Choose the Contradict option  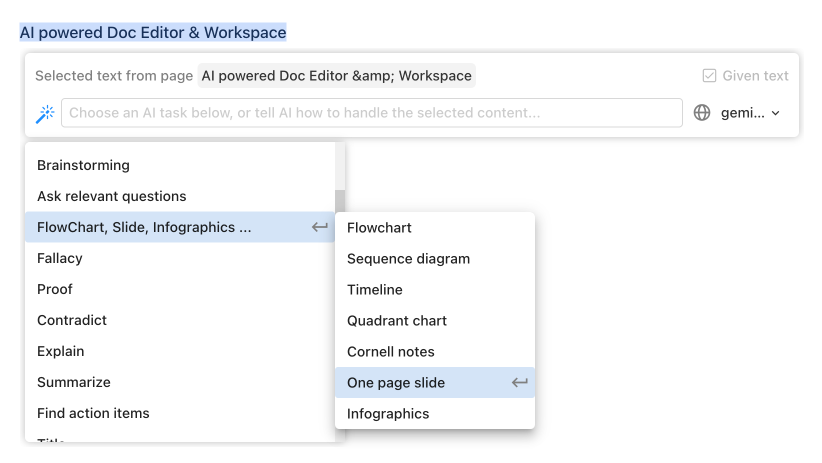(x=72, y=320)
